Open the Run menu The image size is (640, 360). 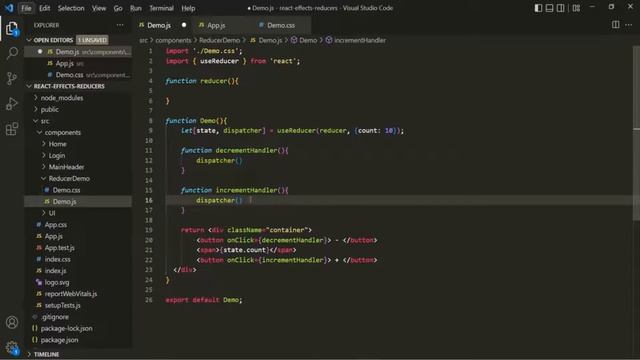pyautogui.click(x=136, y=8)
